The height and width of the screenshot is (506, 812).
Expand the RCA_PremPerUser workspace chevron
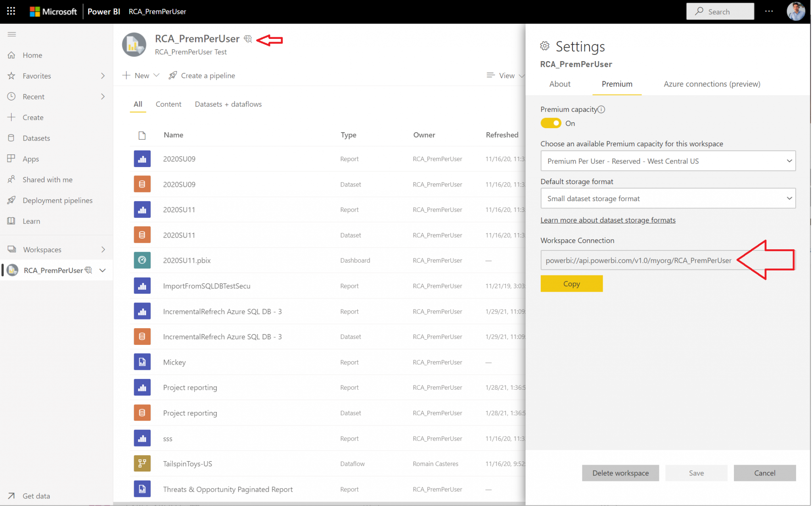coord(102,270)
